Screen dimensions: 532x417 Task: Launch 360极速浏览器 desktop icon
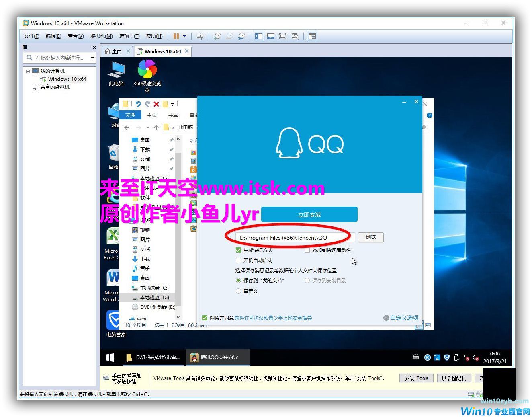point(147,76)
